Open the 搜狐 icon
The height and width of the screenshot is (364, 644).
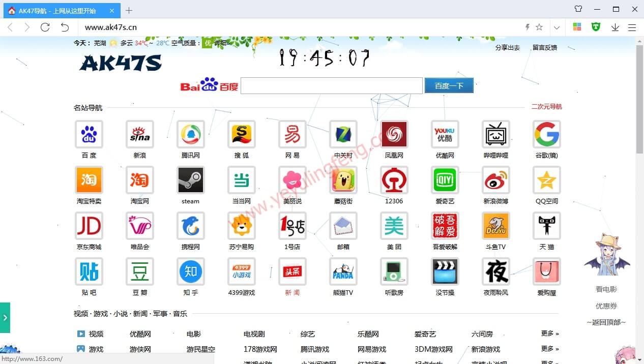pyautogui.click(x=242, y=134)
